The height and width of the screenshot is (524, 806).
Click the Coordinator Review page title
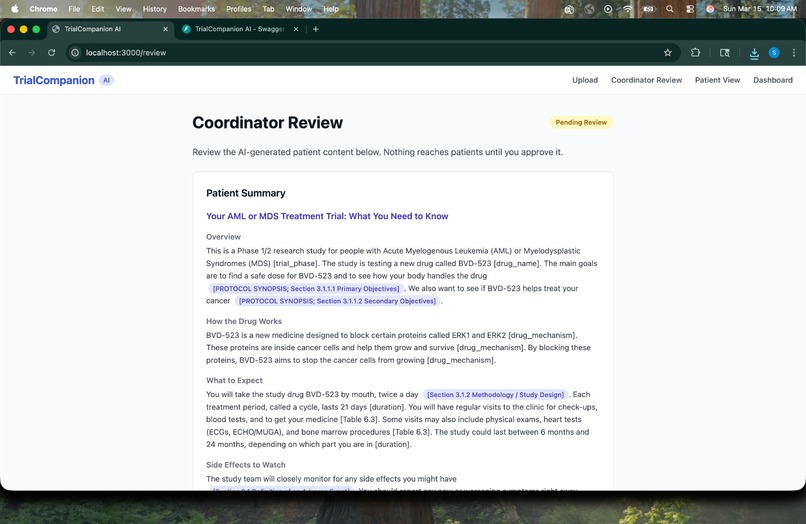pos(267,122)
